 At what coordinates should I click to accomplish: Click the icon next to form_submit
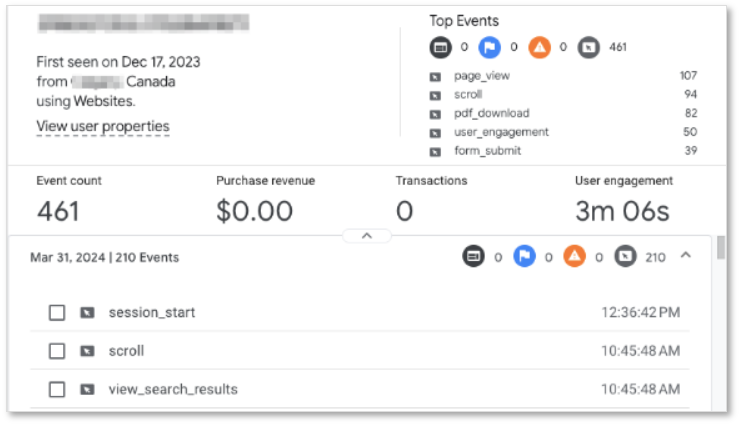click(435, 152)
